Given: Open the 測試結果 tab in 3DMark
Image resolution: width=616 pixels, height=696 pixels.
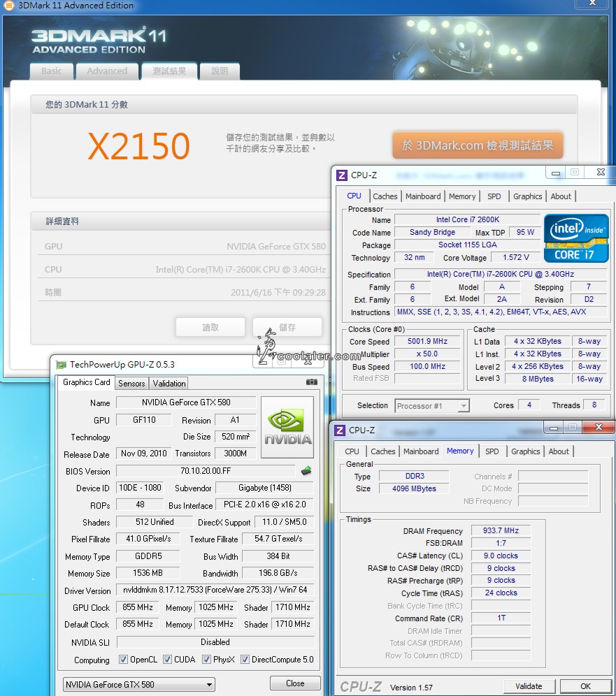Looking at the screenshot, I should coord(169,71).
